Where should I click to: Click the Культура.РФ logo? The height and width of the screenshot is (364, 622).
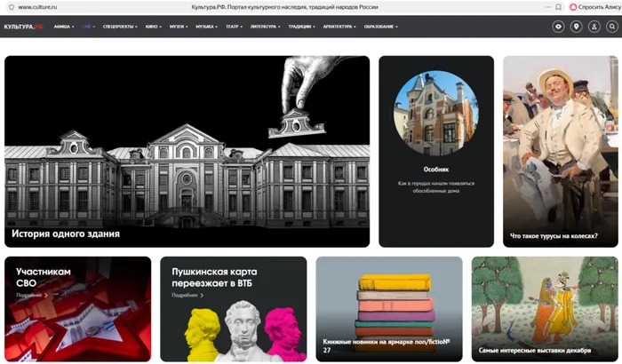click(x=22, y=27)
